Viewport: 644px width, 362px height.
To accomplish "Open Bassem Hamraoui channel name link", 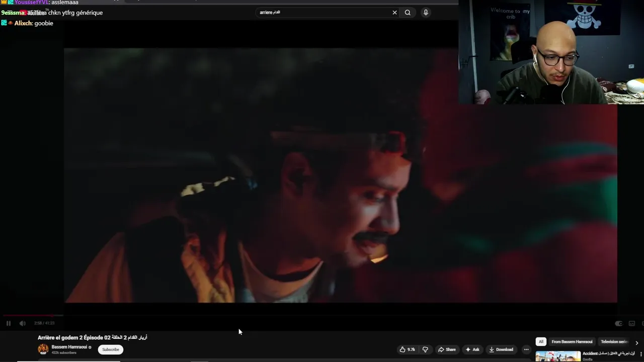I will pyautogui.click(x=69, y=347).
